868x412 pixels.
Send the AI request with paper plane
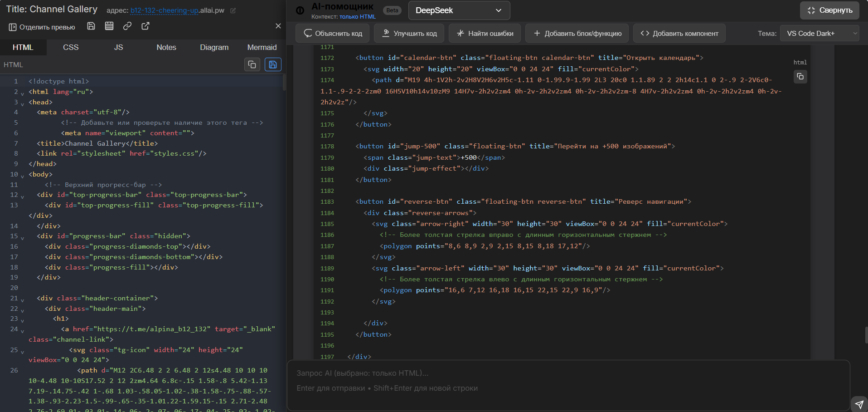pyautogui.click(x=859, y=404)
